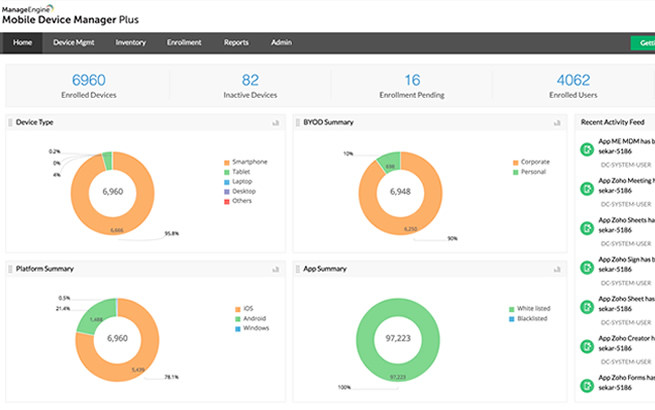
Task: Click the green Android slice in Platform Summary
Action: (x=94, y=319)
